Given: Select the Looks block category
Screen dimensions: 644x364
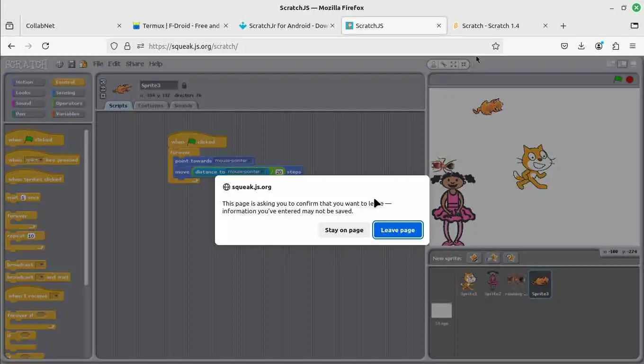Looking at the screenshot, I should [x=28, y=93].
